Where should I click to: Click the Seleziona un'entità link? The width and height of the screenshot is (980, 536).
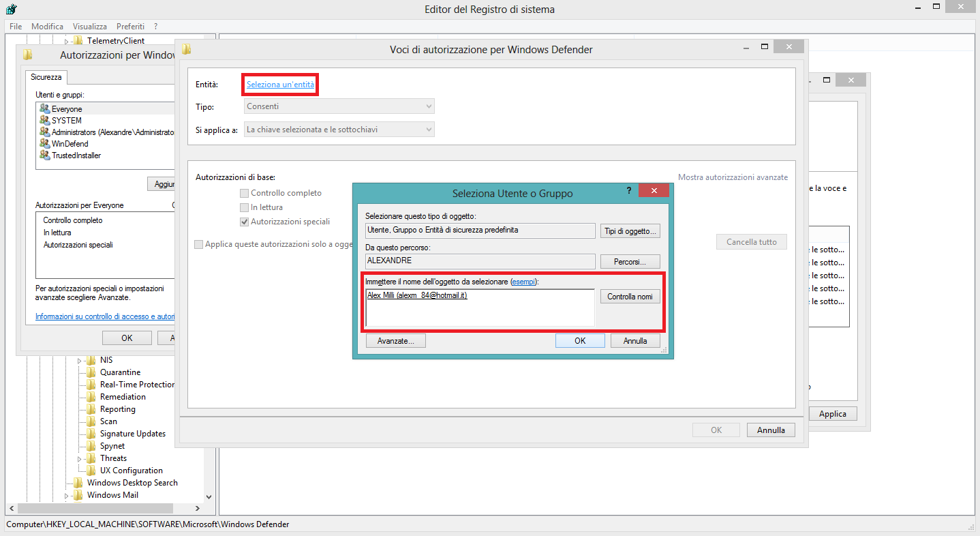click(280, 85)
